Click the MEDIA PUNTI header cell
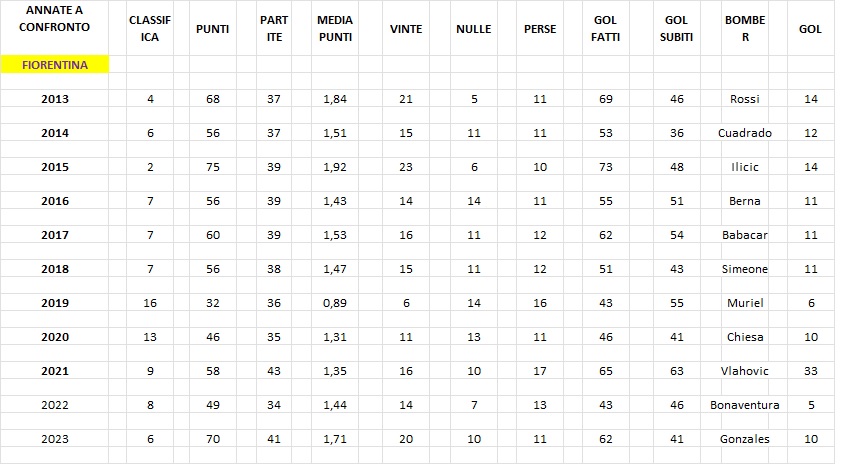This screenshot has width=849, height=473. click(x=335, y=28)
